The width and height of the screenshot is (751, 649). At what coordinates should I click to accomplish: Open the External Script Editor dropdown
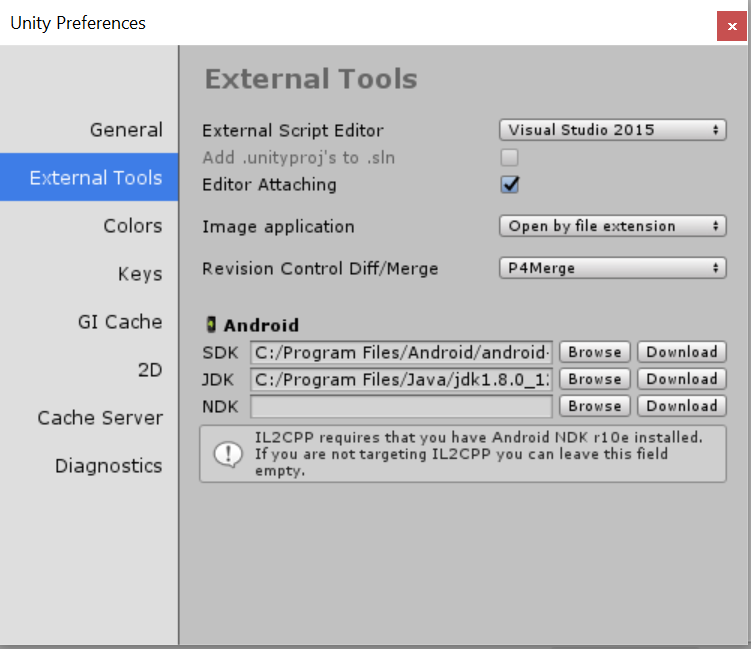[612, 130]
